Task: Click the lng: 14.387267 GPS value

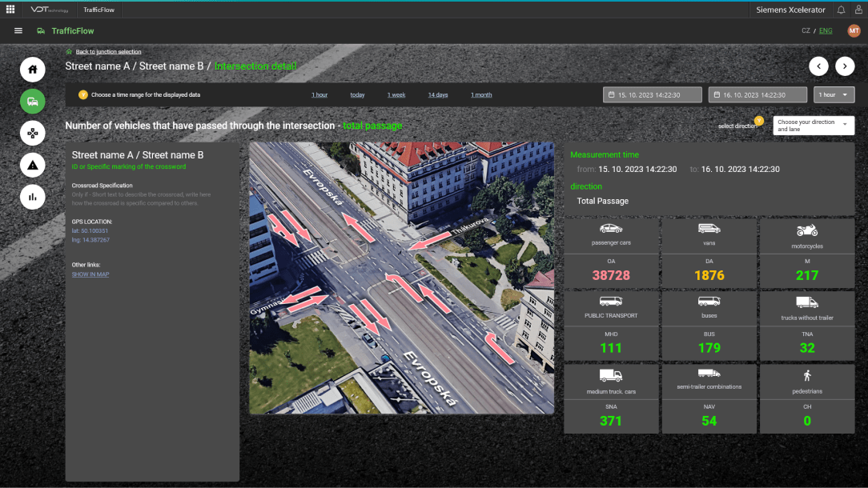Action: point(90,240)
